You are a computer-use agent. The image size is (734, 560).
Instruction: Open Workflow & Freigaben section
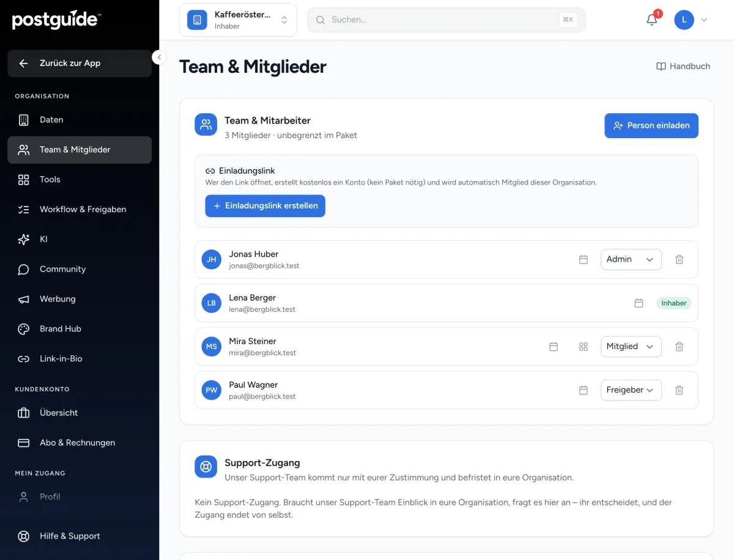(x=80, y=210)
